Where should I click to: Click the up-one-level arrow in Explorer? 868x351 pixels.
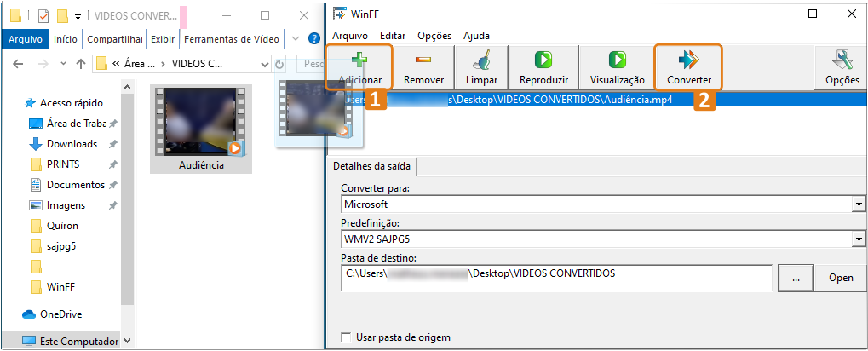[x=81, y=64]
